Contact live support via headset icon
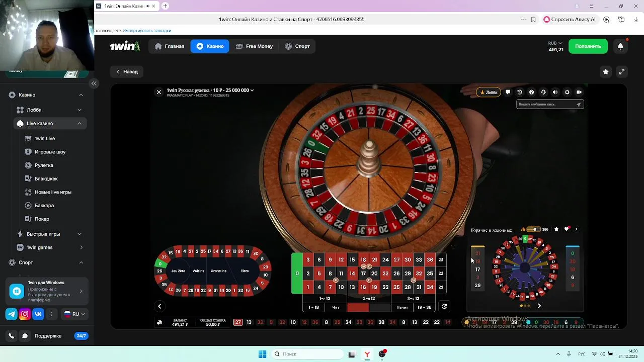644x362 pixels. pos(543,92)
